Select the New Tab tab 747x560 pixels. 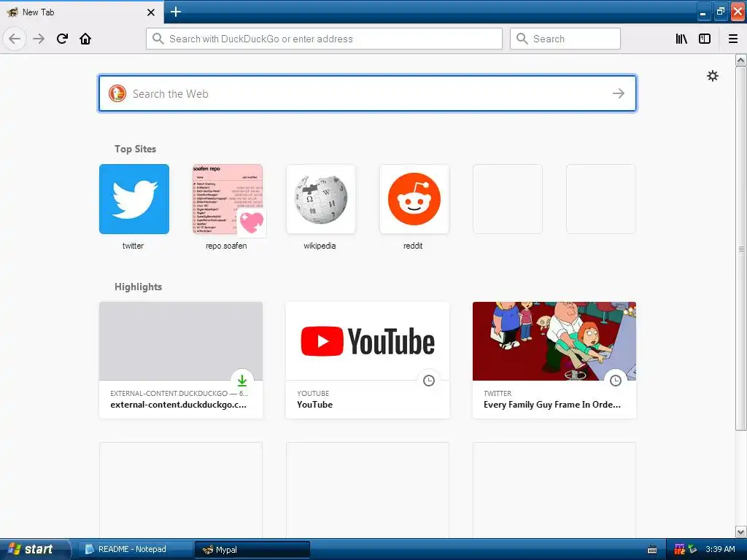click(82, 12)
